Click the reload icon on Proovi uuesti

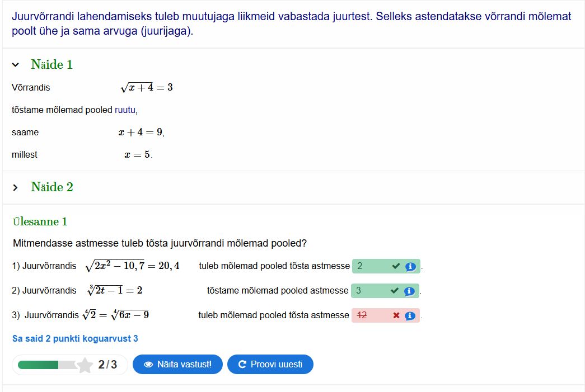click(x=242, y=365)
